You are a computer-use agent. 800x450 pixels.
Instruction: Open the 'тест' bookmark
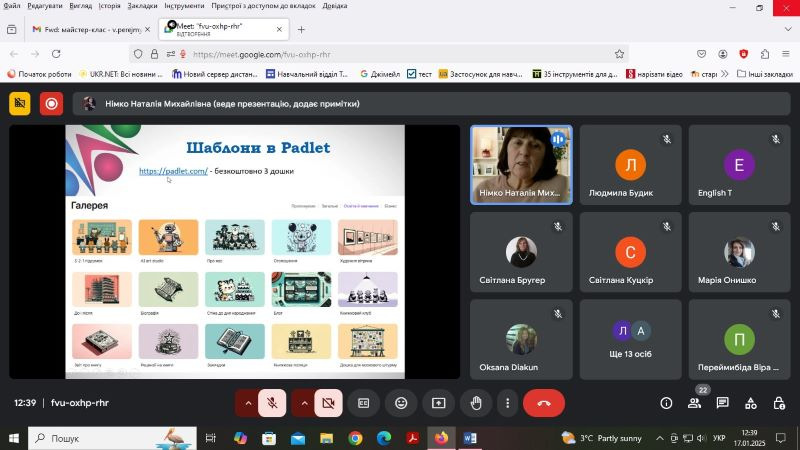[419, 74]
